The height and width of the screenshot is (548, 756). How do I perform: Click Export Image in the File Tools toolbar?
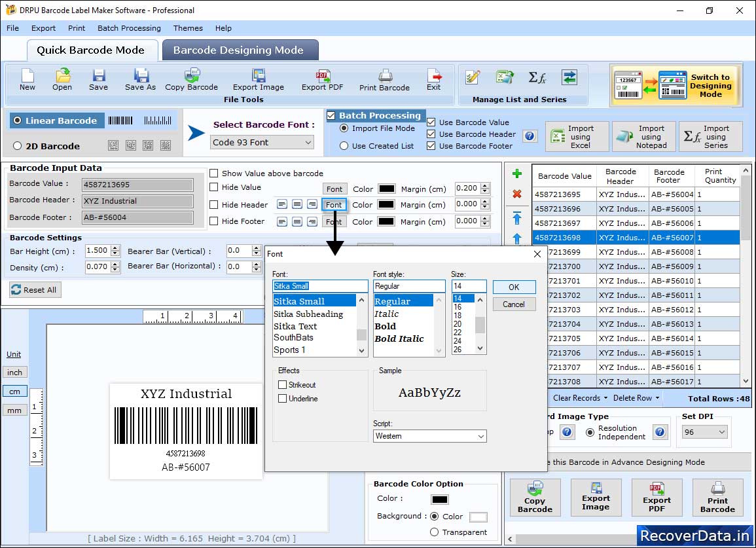259,80
